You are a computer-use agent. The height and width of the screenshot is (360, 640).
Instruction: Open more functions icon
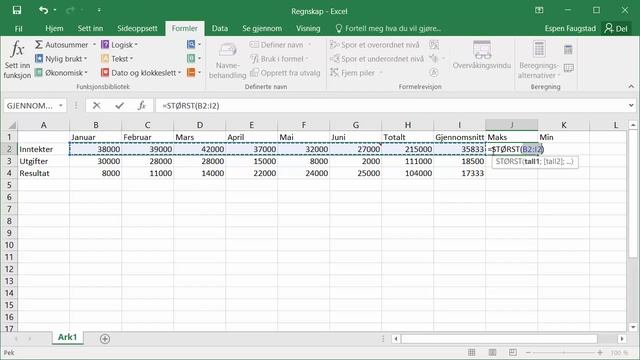[194, 73]
